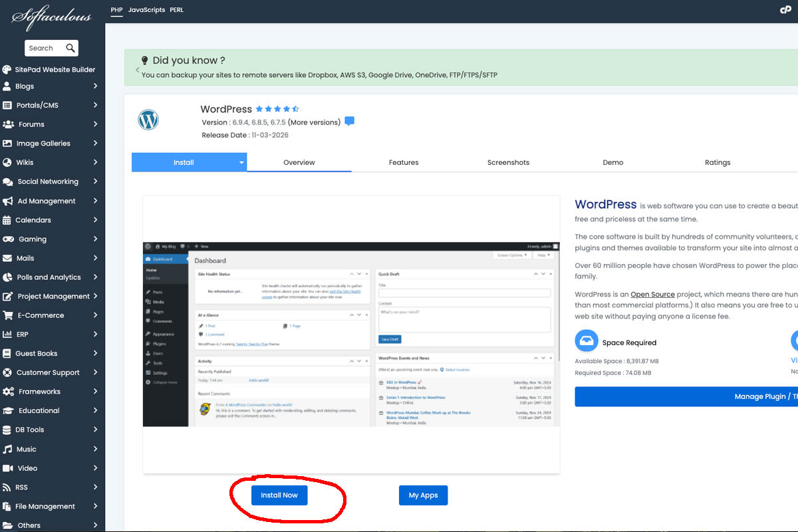
Task: Switch to the Overview tab
Action: point(299,162)
